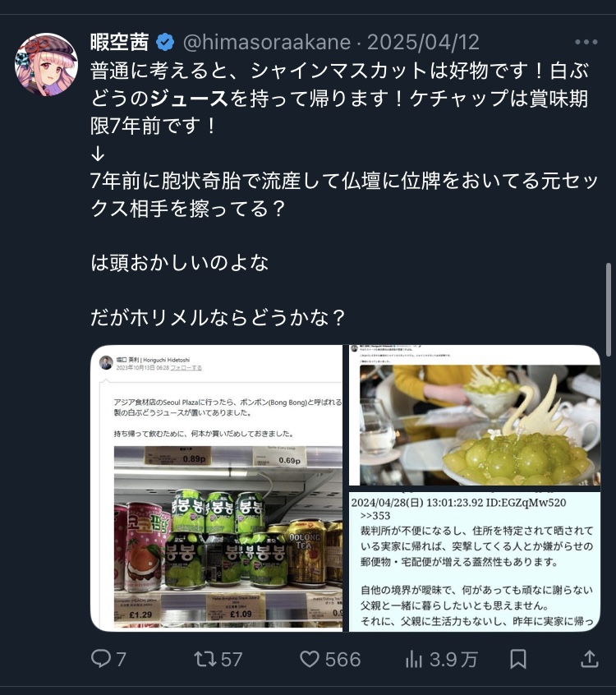The image size is (616, 695).
Task: Open the forum post screenshot image
Action: [x=475, y=561]
